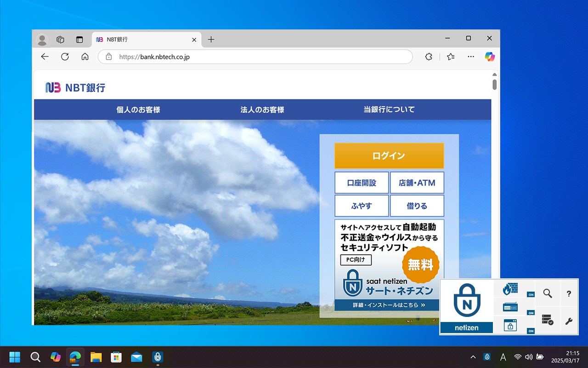Open the netizen keyboard encryption icon
Image resolution: width=588 pixels, height=368 pixels.
tap(510, 307)
